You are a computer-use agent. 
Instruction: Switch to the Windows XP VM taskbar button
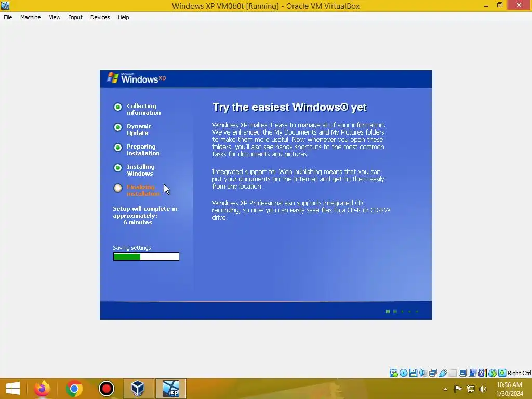(170, 389)
